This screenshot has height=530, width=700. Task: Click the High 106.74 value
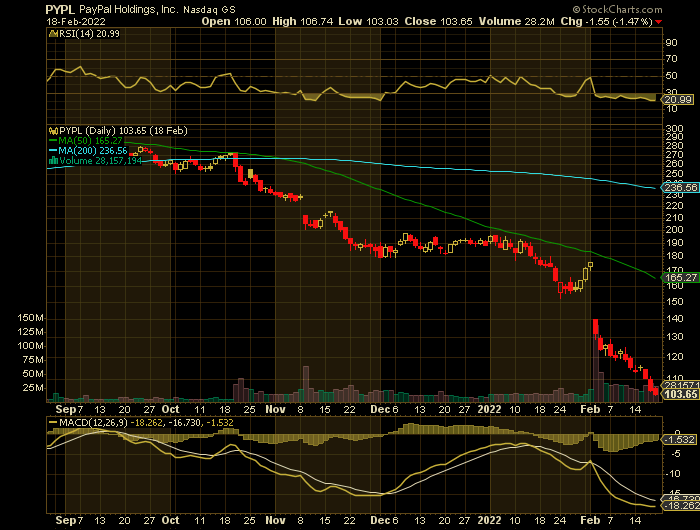303,21
